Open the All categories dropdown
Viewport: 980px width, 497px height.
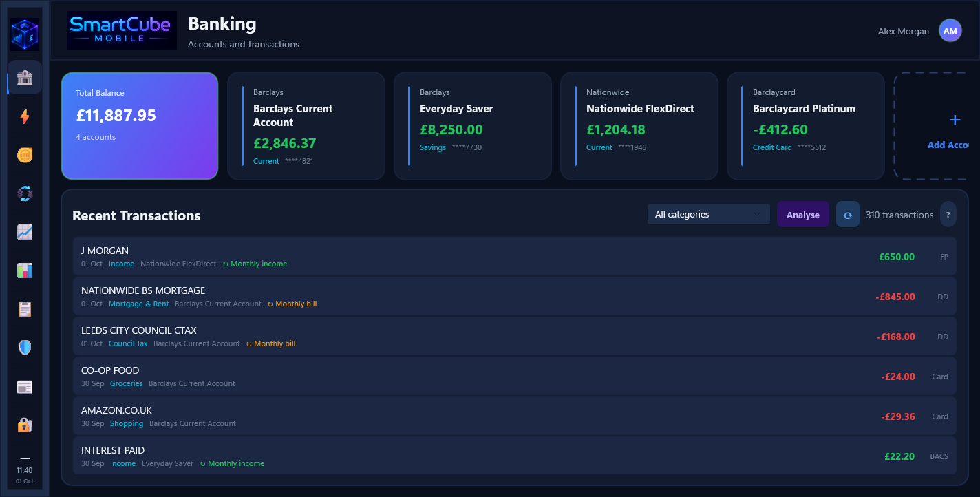(x=709, y=214)
